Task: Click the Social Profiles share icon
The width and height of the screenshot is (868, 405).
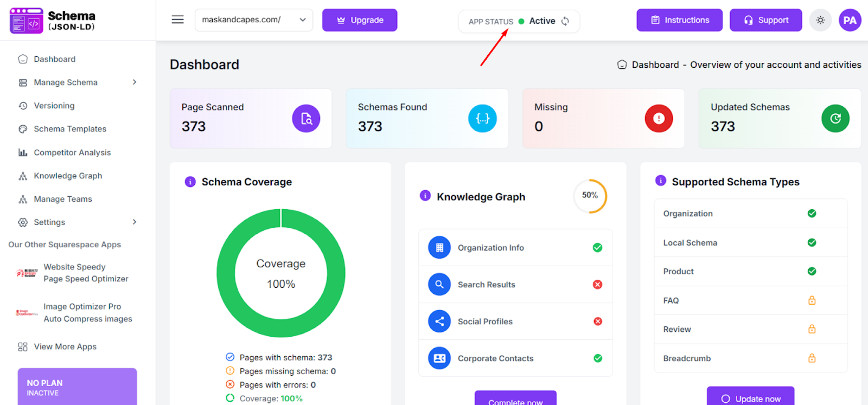Action: pos(439,322)
